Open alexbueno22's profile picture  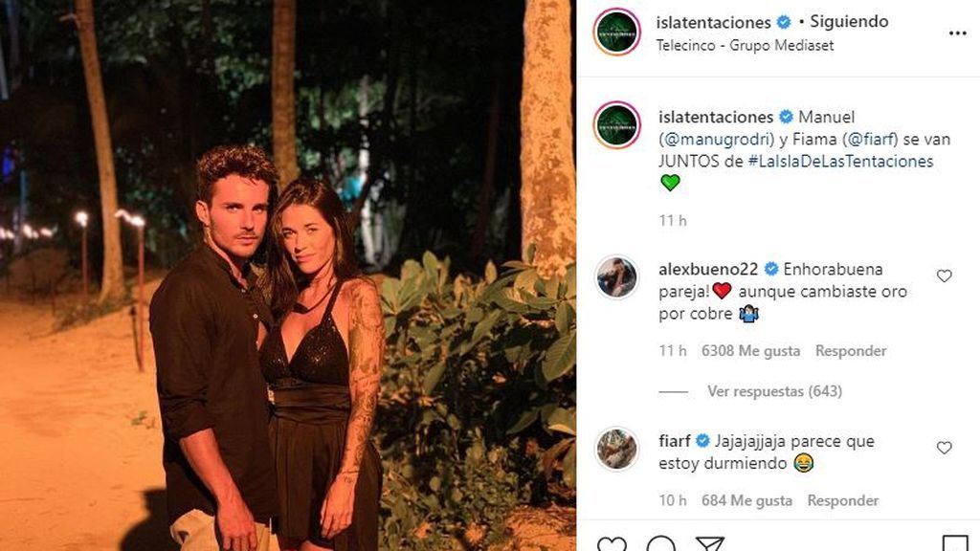tap(616, 278)
